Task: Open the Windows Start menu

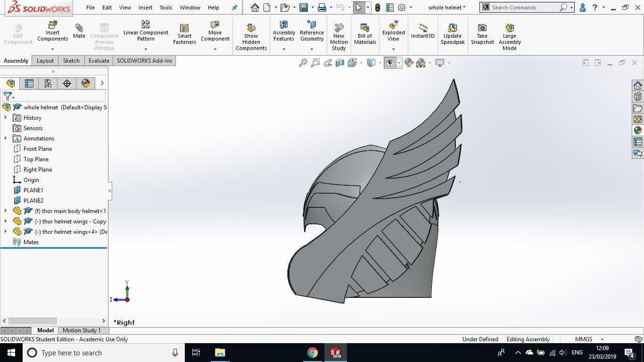Action: [x=11, y=353]
